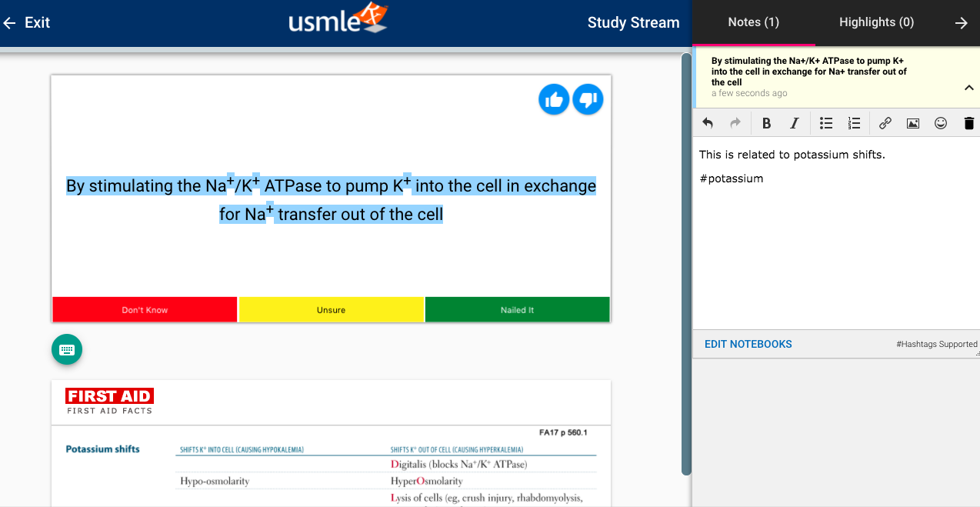Open the Study Stream menu
The image size is (980, 507).
(x=633, y=22)
